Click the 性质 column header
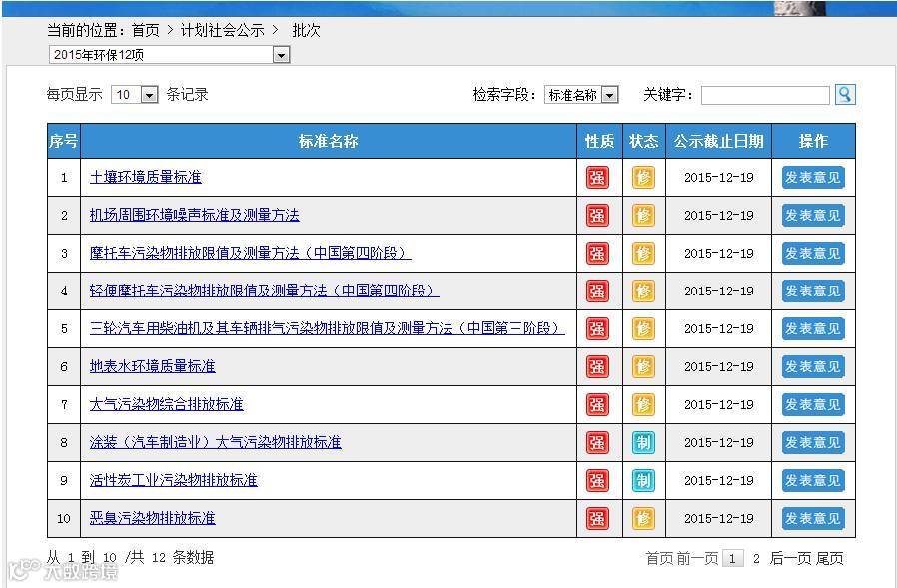This screenshot has height=588, width=897. (x=599, y=141)
